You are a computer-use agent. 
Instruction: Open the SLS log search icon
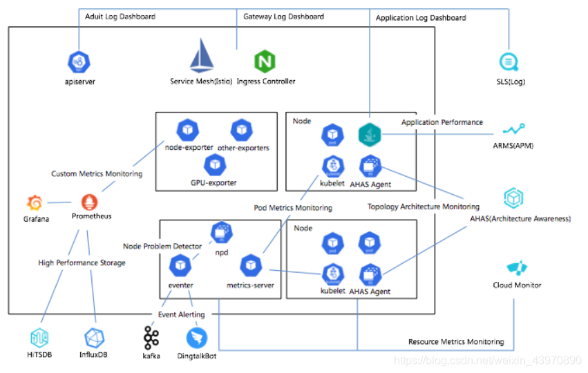tap(509, 62)
